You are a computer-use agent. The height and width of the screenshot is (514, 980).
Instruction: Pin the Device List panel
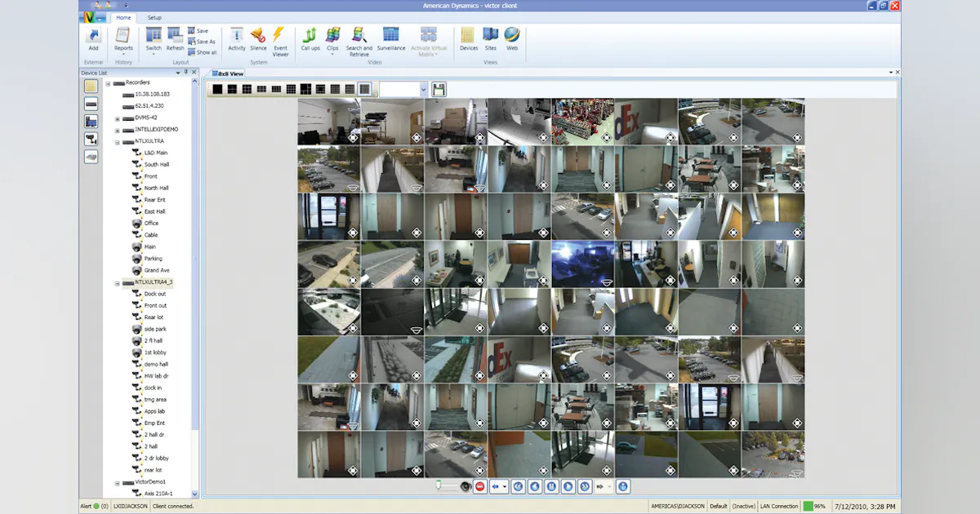pyautogui.click(x=186, y=73)
